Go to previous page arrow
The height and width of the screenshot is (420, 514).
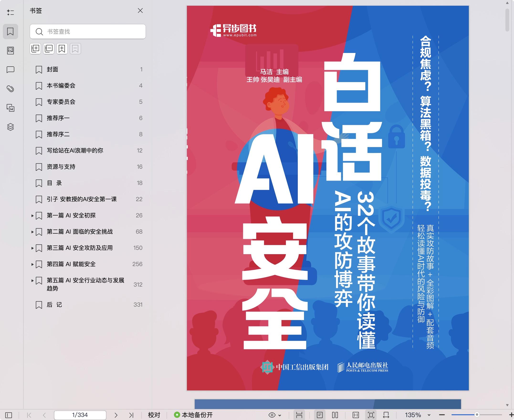tap(44, 415)
